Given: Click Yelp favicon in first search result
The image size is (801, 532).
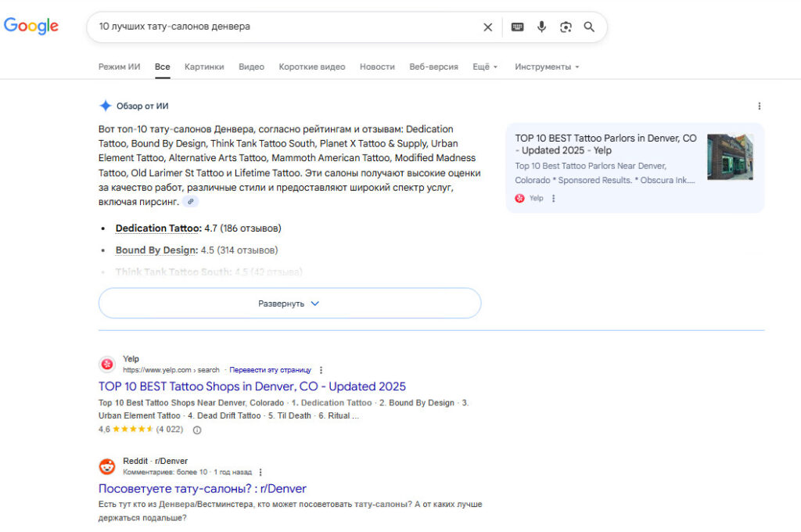Looking at the screenshot, I should coord(106,364).
